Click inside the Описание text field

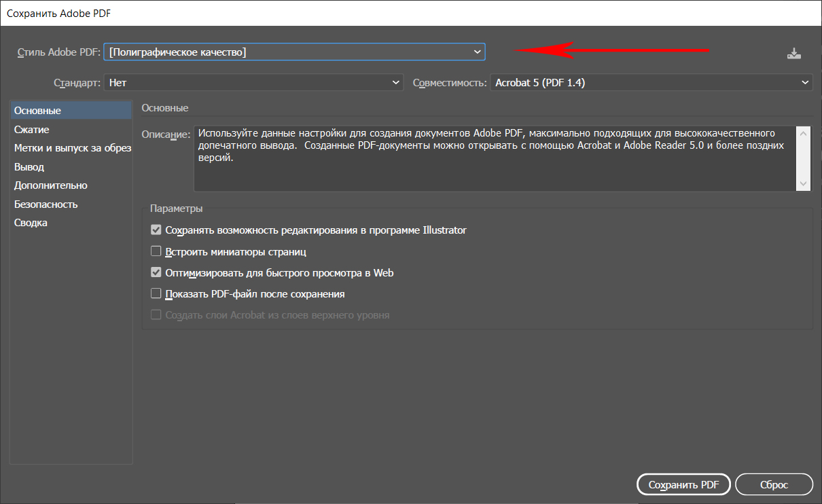(495, 158)
